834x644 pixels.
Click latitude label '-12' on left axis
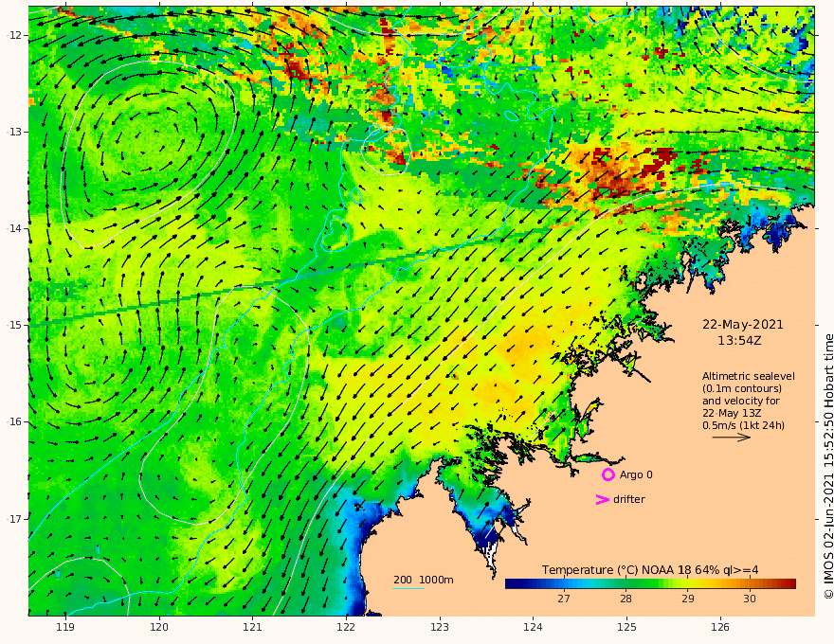point(14,35)
